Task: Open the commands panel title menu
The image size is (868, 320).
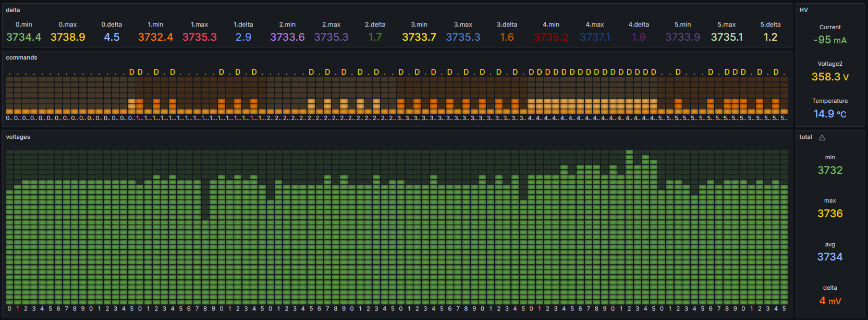Action: (x=21, y=57)
